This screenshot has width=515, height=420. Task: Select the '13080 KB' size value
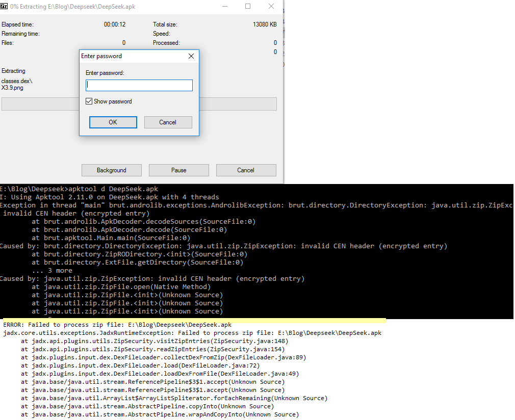(x=265, y=24)
